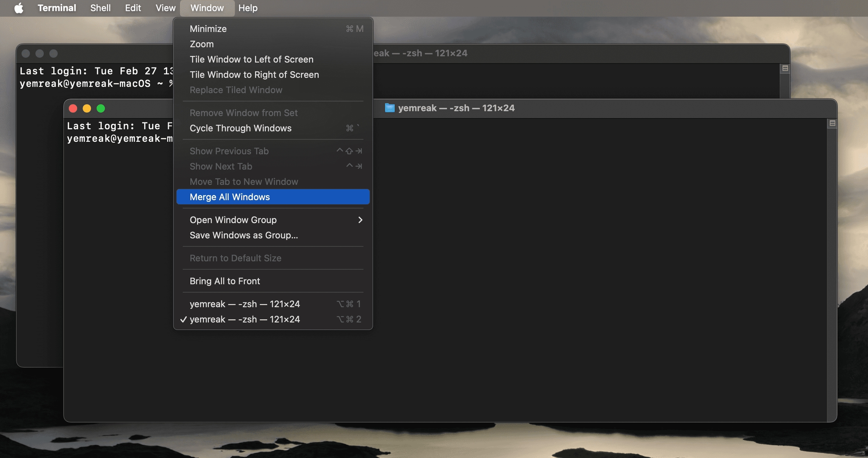Open the View menu

pos(165,8)
